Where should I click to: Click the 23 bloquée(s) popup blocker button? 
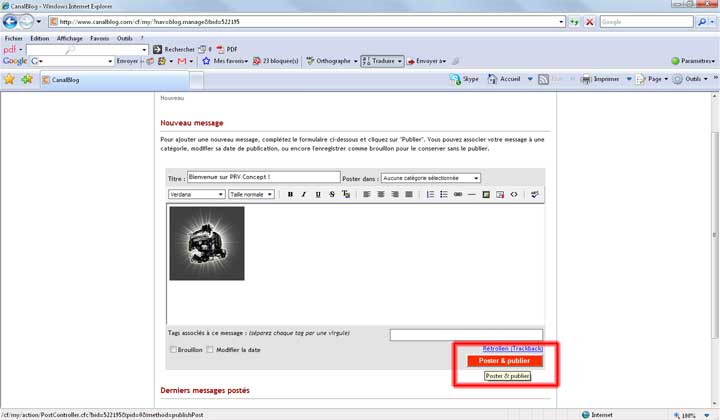(276, 61)
